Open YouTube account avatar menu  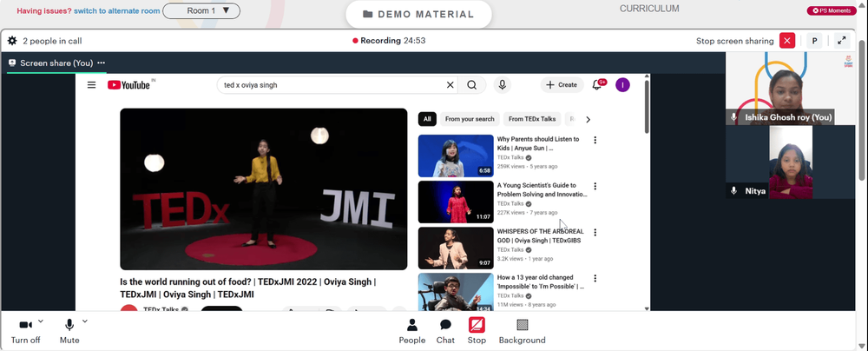622,85
